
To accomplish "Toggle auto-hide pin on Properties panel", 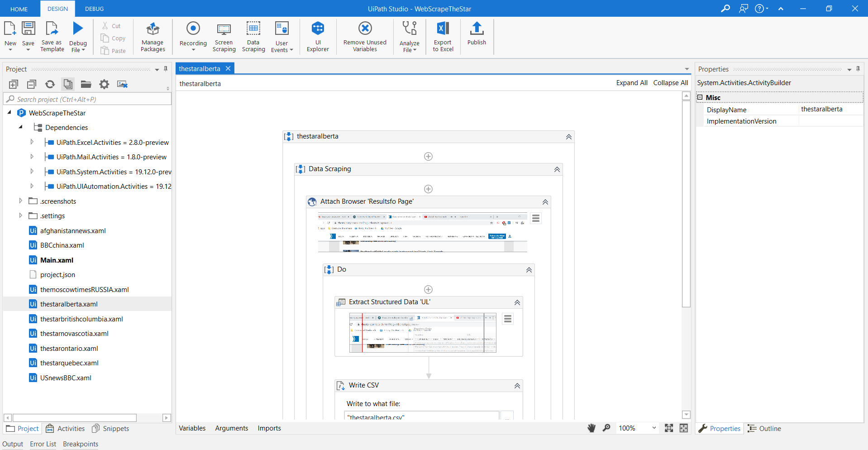I will [x=858, y=69].
